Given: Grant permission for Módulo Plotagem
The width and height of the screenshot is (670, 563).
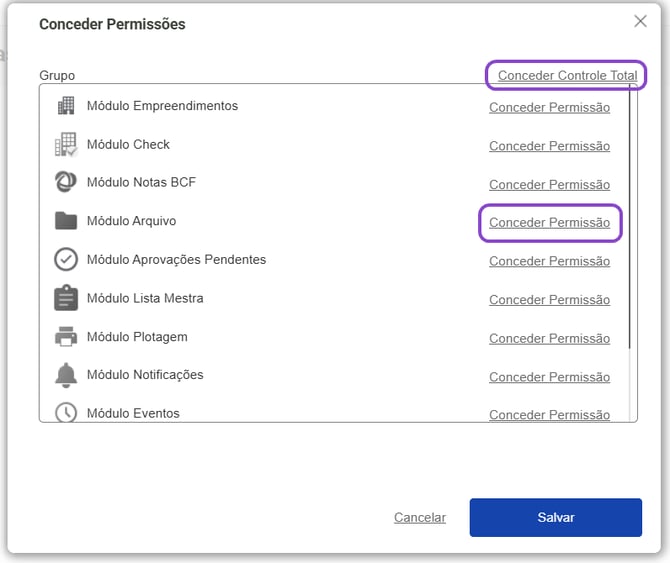Looking at the screenshot, I should point(549,339).
